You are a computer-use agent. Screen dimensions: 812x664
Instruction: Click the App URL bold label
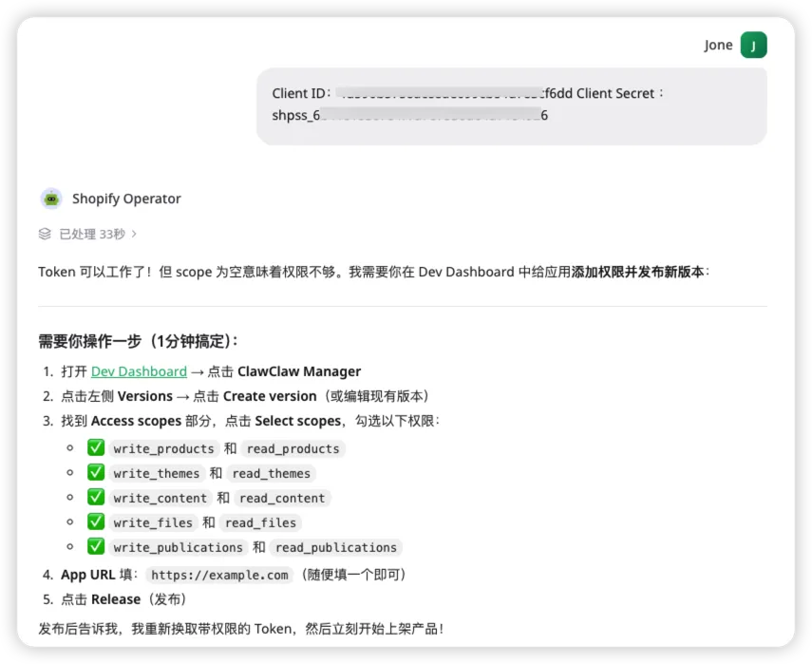click(x=88, y=575)
